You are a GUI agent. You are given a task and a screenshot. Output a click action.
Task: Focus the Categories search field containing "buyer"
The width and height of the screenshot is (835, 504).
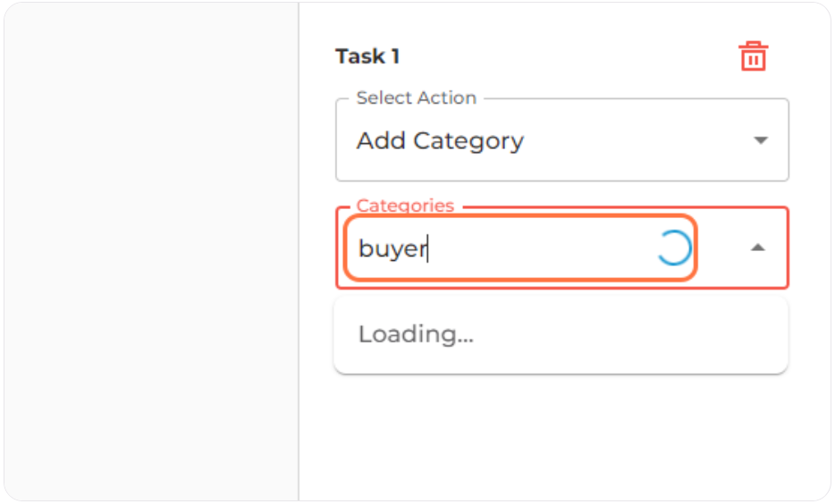pos(520,248)
